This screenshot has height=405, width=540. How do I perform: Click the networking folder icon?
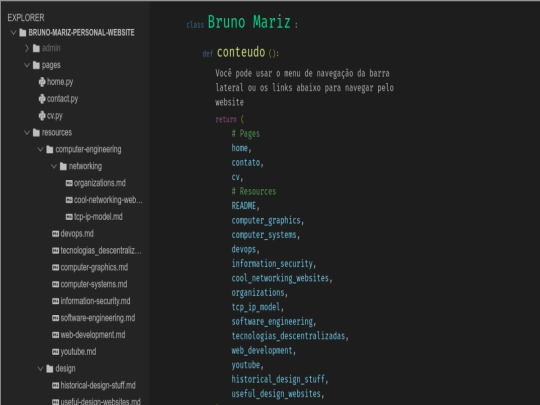[x=63, y=166]
